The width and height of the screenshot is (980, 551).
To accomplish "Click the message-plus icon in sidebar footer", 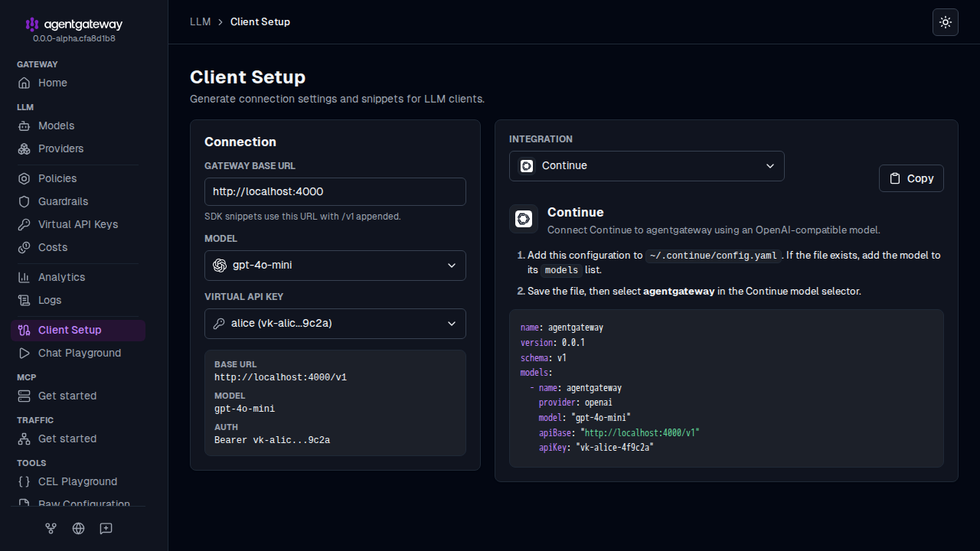I will coord(106,528).
